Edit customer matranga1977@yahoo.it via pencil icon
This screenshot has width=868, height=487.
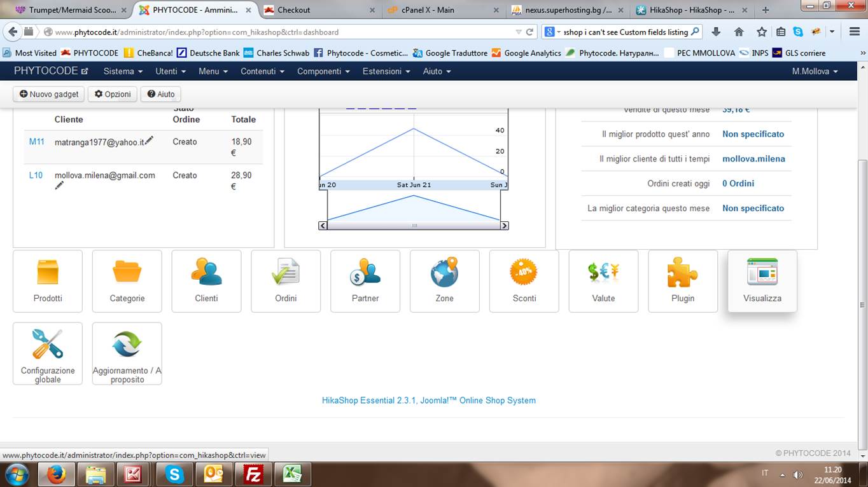point(149,141)
